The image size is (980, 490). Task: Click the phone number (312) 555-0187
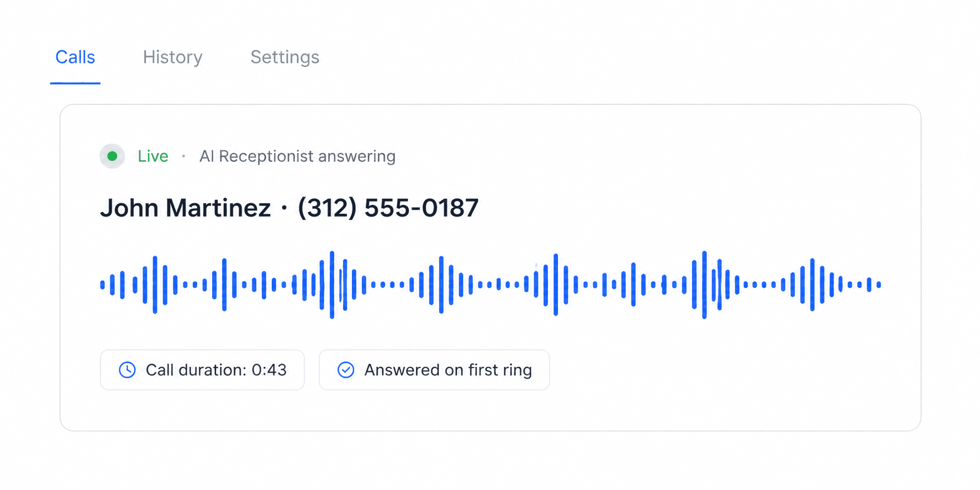coord(388,208)
